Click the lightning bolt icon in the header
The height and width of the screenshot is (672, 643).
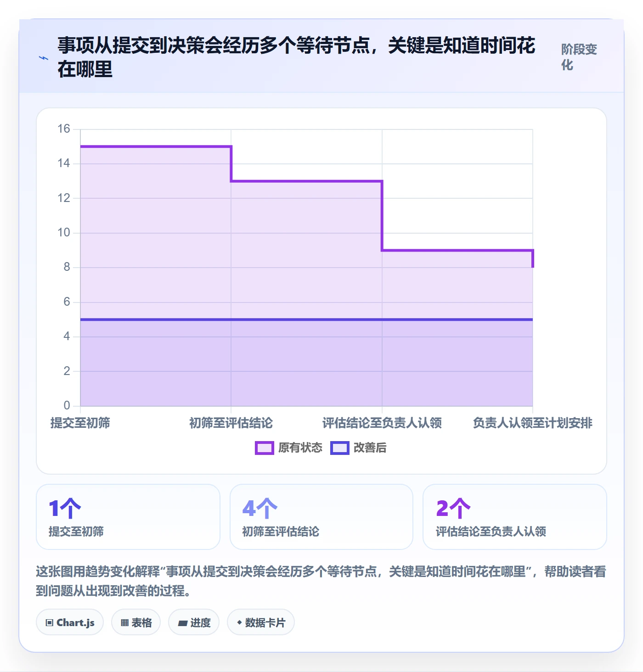click(x=44, y=58)
